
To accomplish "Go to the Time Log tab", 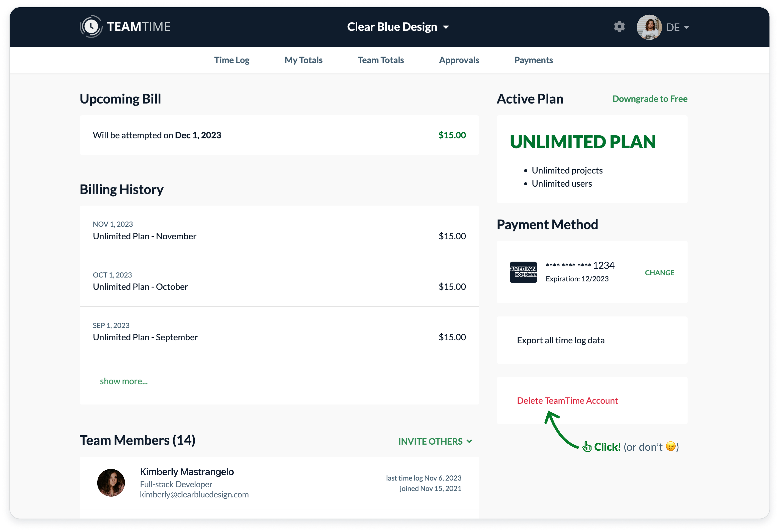I will pos(232,60).
